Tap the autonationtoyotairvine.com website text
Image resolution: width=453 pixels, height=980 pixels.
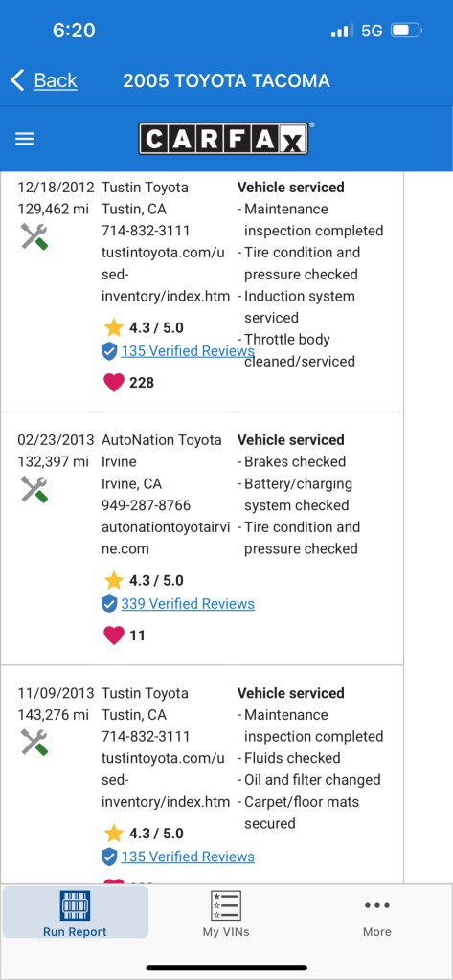tap(166, 538)
